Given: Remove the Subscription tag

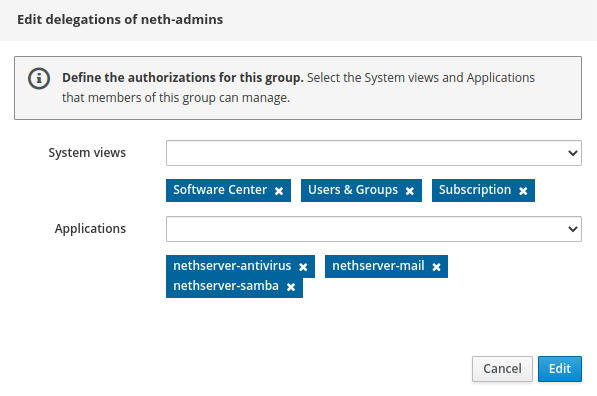Looking at the screenshot, I should click(x=523, y=191).
